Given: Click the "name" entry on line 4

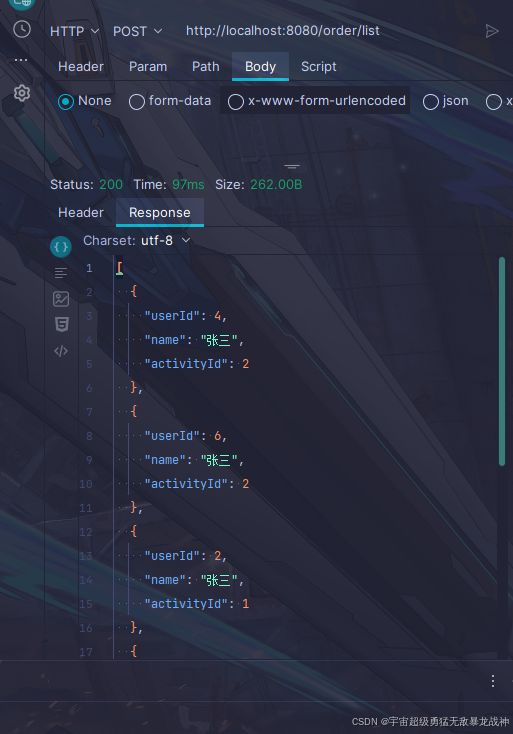Looking at the screenshot, I should 194,340.
